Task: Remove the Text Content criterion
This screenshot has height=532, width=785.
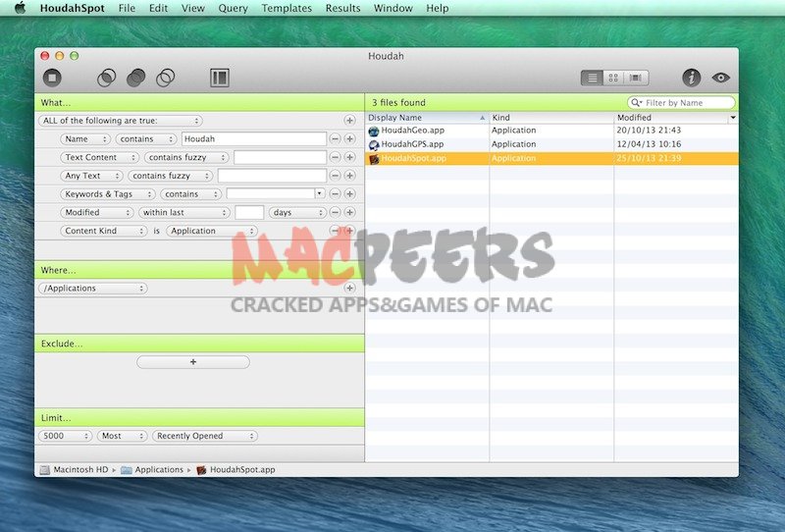Action: (x=335, y=157)
